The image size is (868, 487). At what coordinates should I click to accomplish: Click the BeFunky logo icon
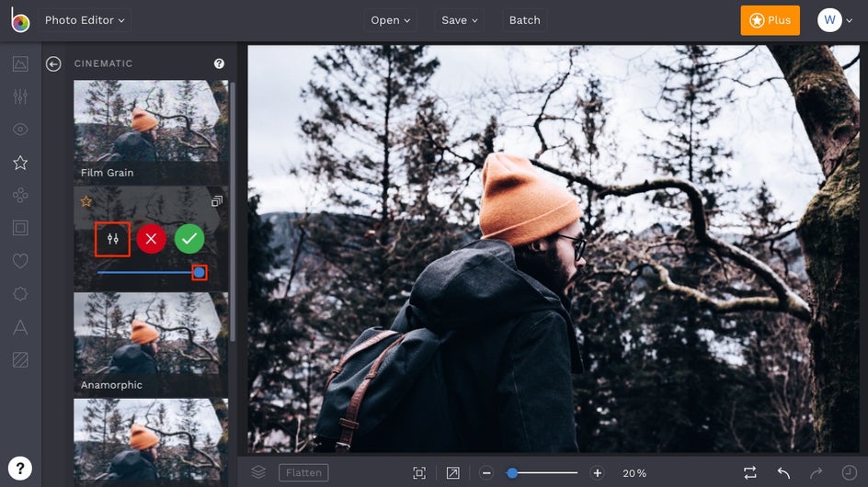tap(20, 20)
